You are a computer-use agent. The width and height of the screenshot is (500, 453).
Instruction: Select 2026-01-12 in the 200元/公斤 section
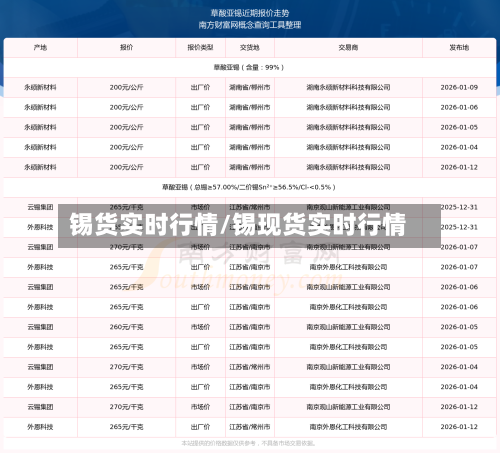pos(459,167)
